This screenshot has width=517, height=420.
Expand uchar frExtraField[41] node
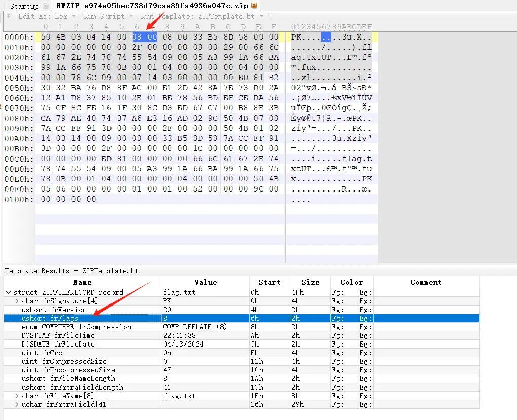pos(17,404)
